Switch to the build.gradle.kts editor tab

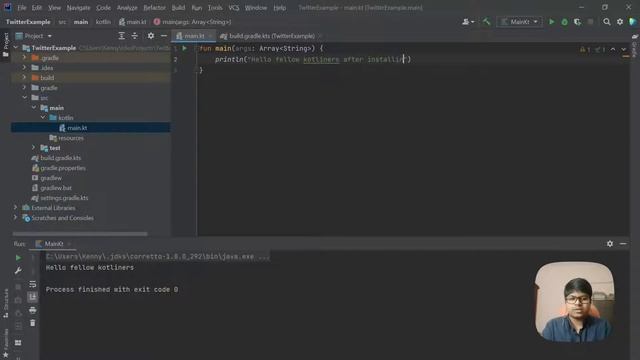pos(271,36)
